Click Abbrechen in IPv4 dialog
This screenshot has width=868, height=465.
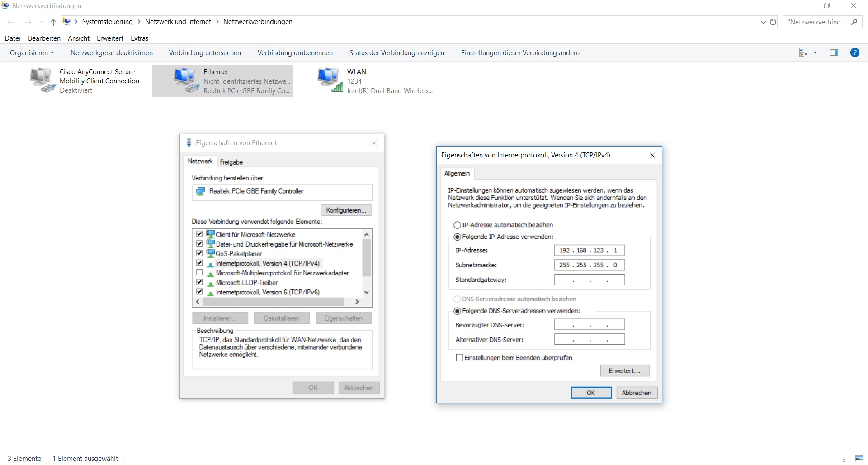[637, 393]
